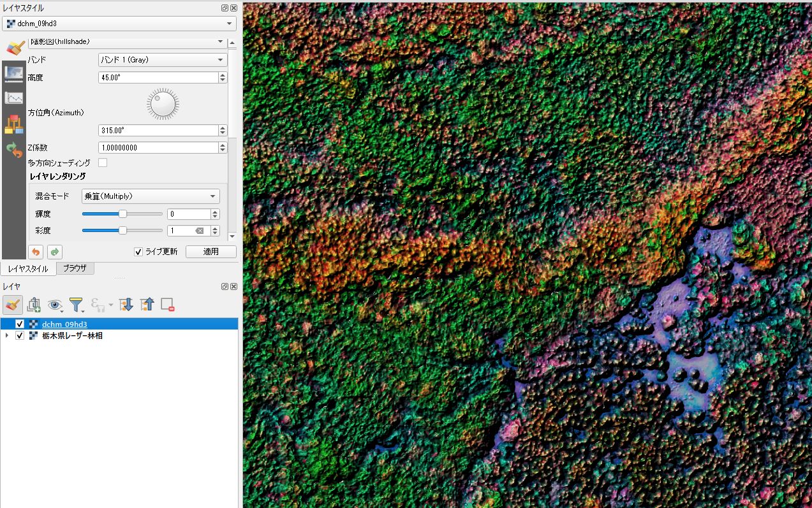The image size is (812, 508).
Task: Click the Layer Styling scrollbar down arrow
Action: click(232, 236)
